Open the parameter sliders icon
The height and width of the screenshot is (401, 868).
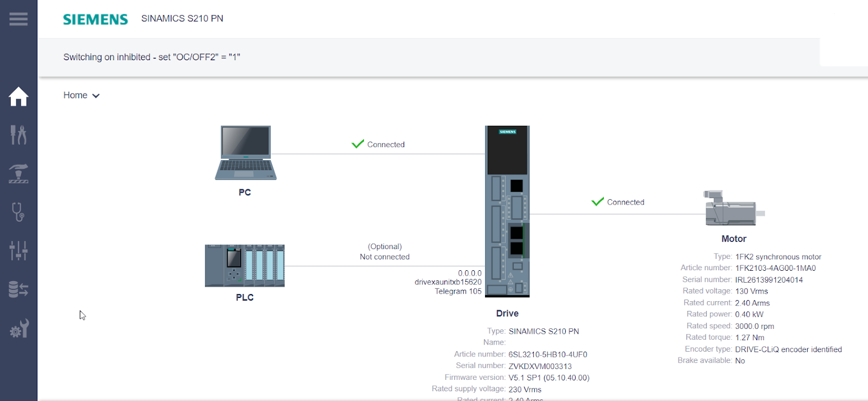click(18, 251)
